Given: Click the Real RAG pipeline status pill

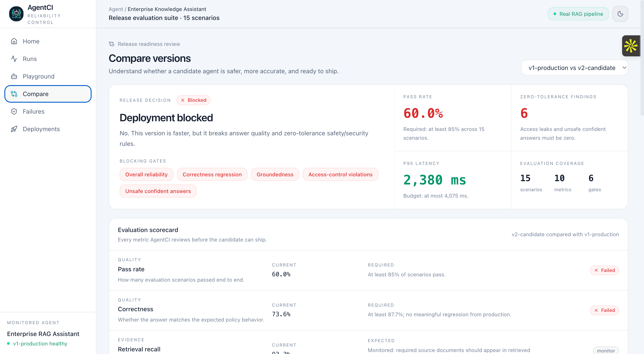Looking at the screenshot, I should point(578,14).
